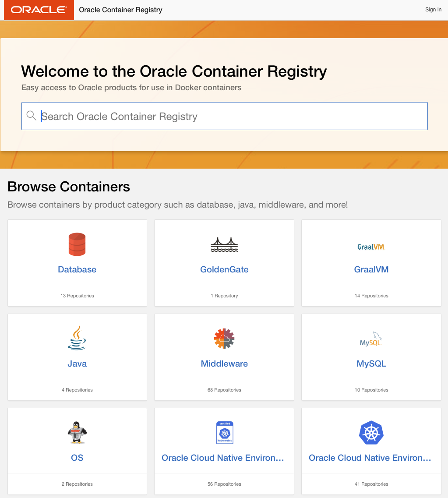Open the Database category link
The height and width of the screenshot is (498, 448).
[x=77, y=269]
